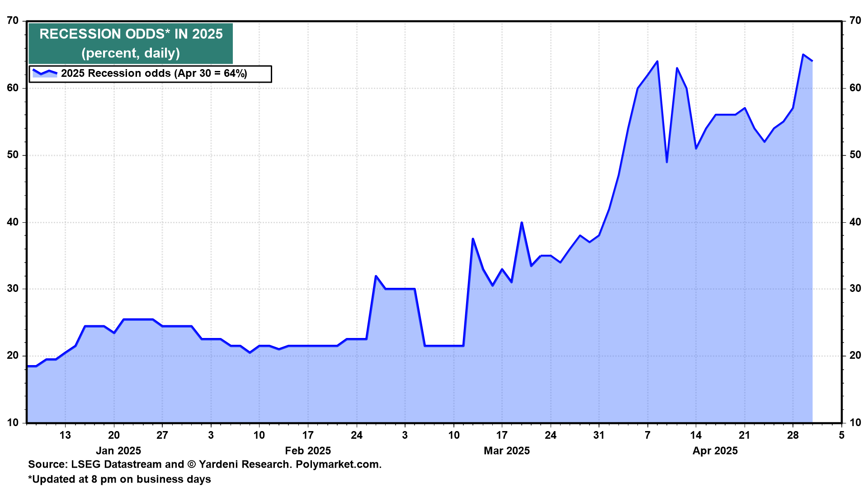Click the legend line icon swatch
The height and width of the screenshot is (488, 868).
coord(45,73)
